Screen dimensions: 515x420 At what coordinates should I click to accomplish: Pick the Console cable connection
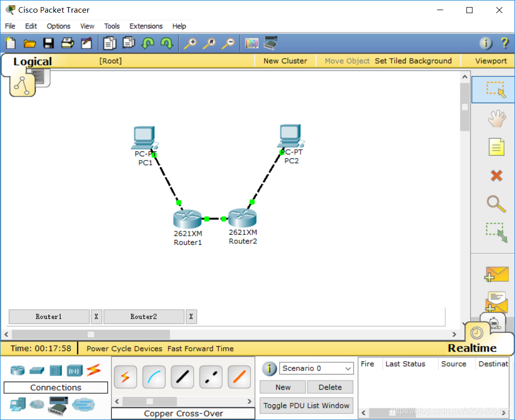coord(154,376)
